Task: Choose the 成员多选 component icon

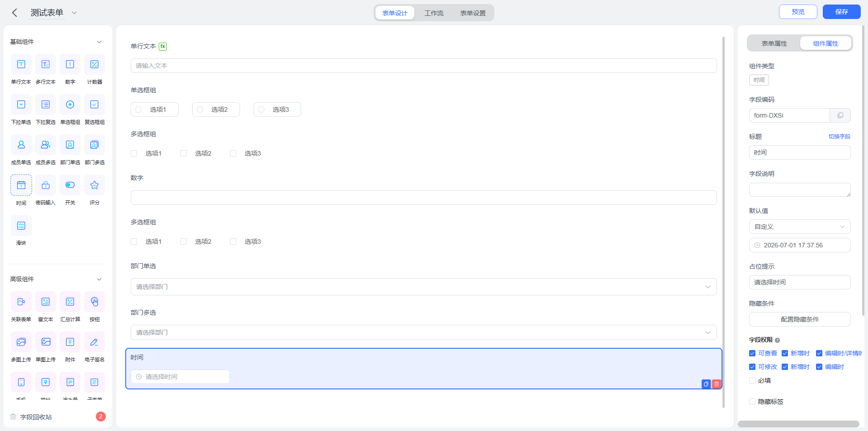Action: point(46,145)
